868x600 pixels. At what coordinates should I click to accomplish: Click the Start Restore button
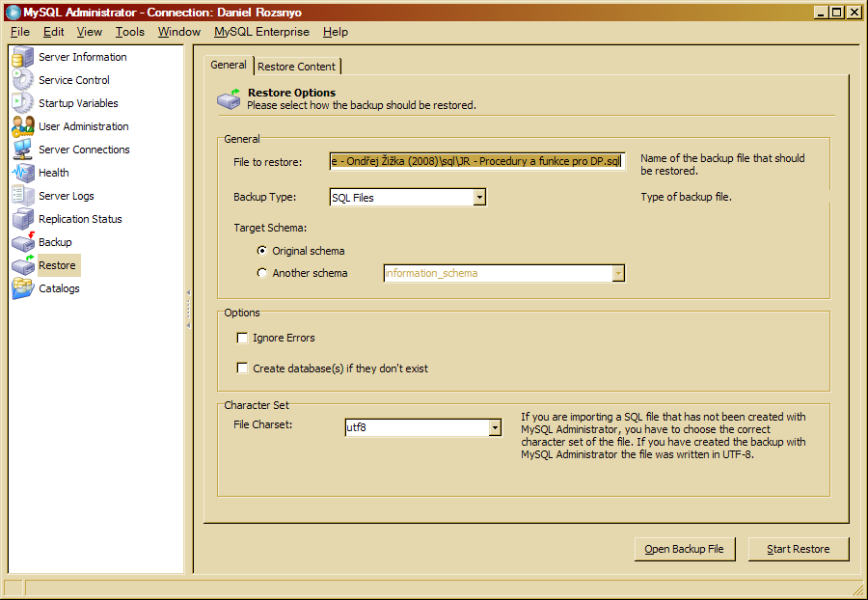coord(799,549)
